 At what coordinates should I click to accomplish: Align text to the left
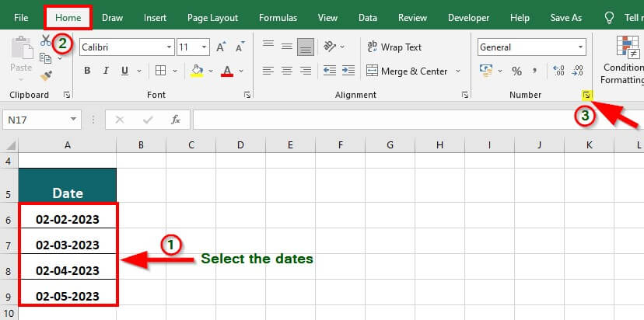pos(268,71)
